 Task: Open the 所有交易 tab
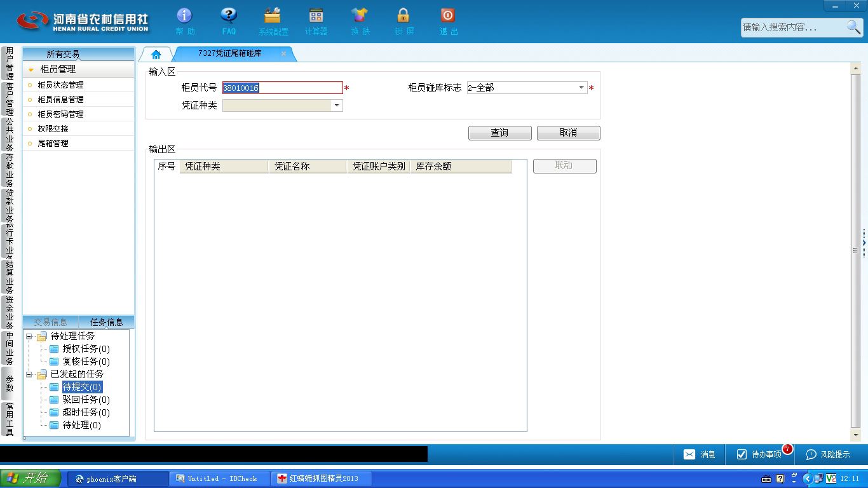coord(64,55)
